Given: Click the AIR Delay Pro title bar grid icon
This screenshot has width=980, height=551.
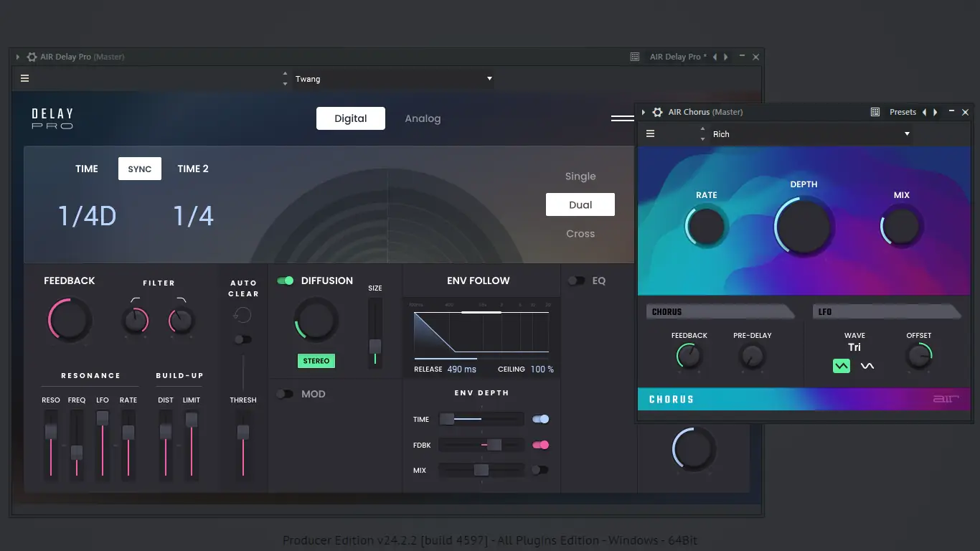Looking at the screenshot, I should pyautogui.click(x=635, y=57).
